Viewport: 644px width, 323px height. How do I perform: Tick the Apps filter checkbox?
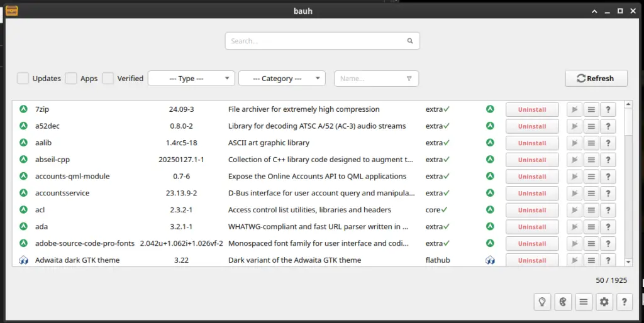pos(72,79)
